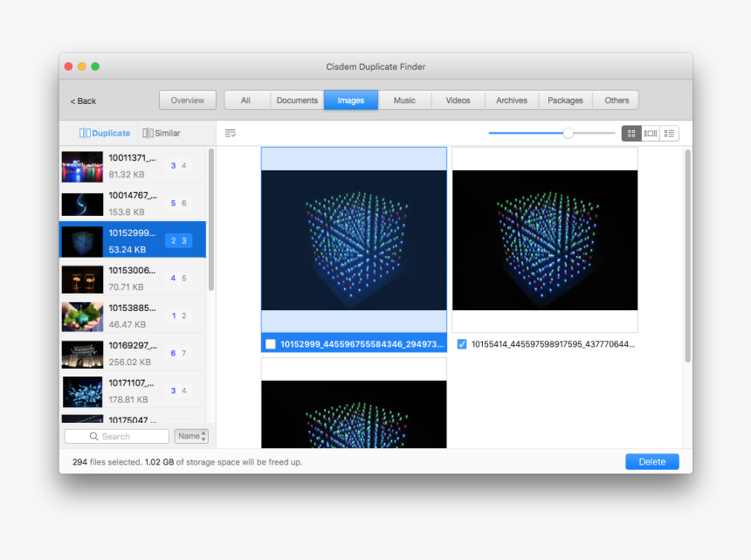The height and width of the screenshot is (560, 751).
Task: Check the box for 10152999_445596755584346 file
Action: tap(271, 344)
